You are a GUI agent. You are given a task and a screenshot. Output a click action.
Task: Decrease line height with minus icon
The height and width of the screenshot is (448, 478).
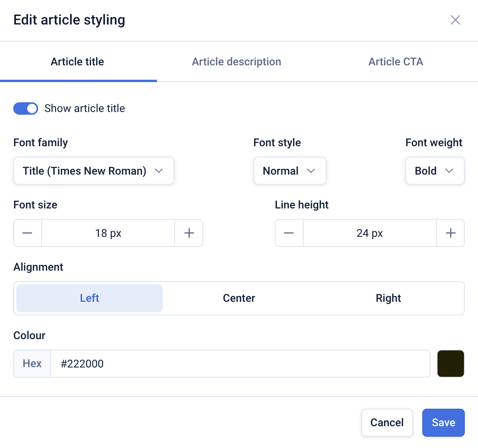tap(289, 233)
